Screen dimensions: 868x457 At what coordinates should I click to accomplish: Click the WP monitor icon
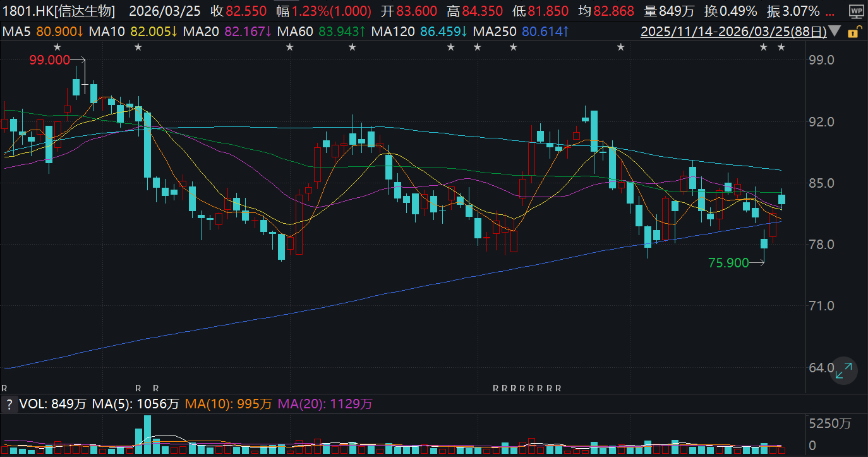(x=855, y=12)
